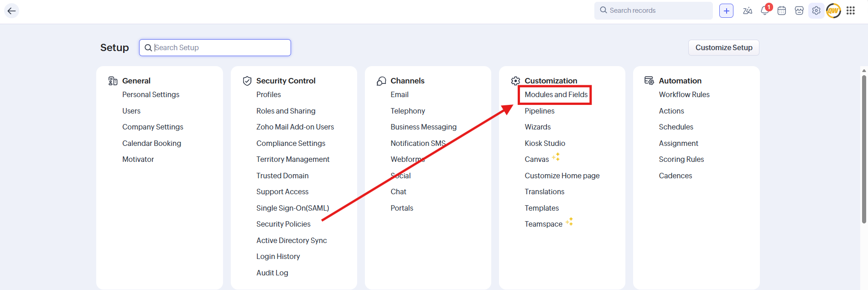The width and height of the screenshot is (868, 290).
Task: Open Territory Management
Action: point(293,159)
